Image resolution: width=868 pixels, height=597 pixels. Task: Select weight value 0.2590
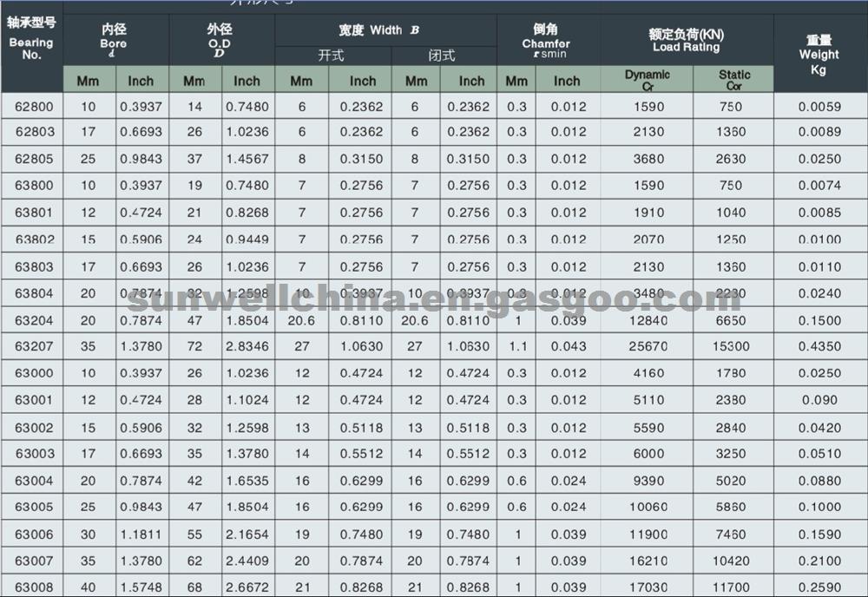point(819,587)
